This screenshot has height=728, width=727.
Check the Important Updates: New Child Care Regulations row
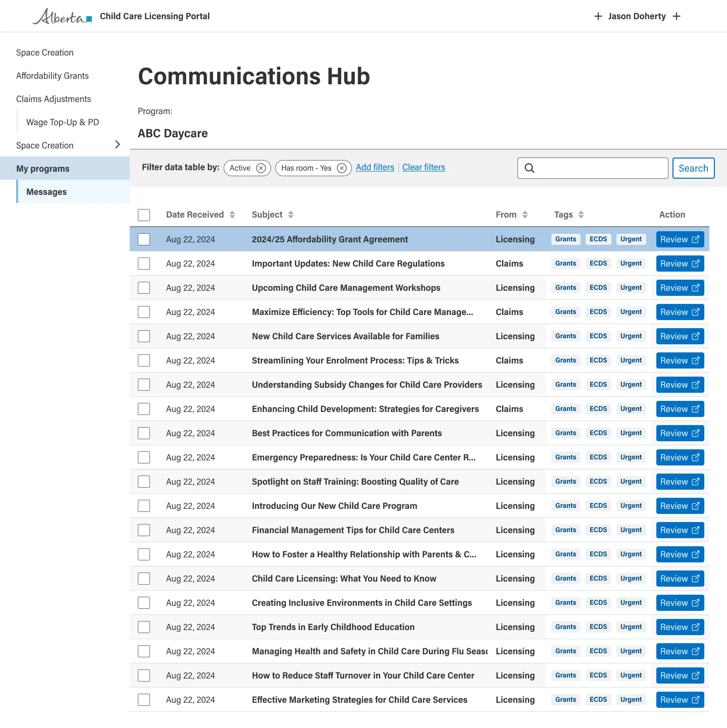[144, 264]
